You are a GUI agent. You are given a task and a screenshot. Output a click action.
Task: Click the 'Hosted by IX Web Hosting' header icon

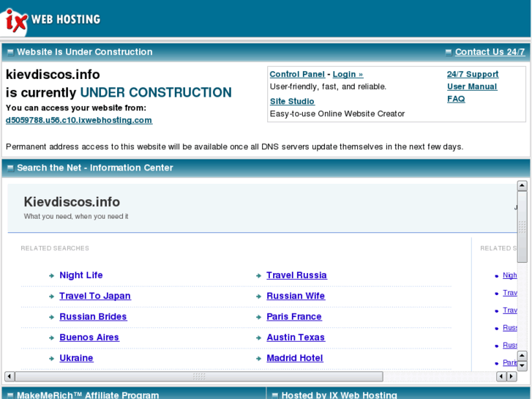275,395
